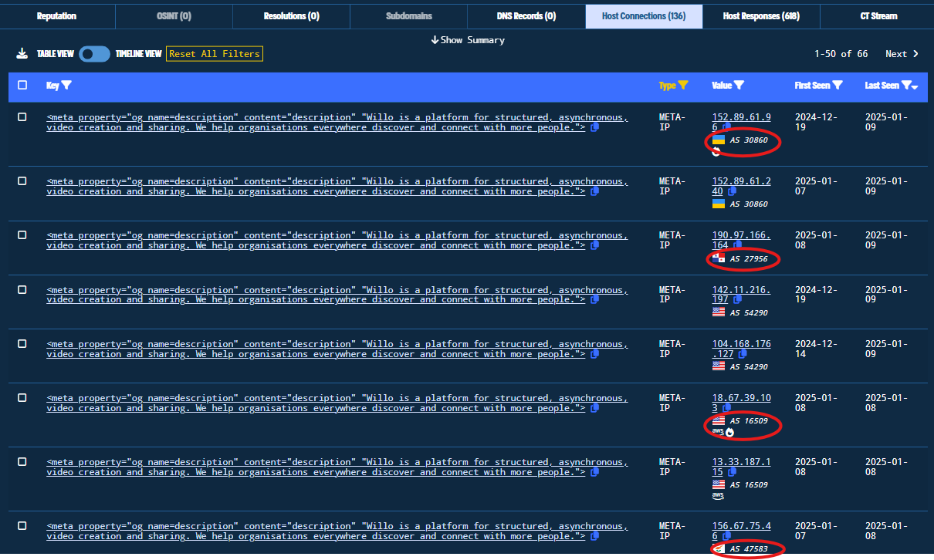The height and width of the screenshot is (560, 934).
Task: Check the row for 190.97.166.164
Action: (x=22, y=235)
